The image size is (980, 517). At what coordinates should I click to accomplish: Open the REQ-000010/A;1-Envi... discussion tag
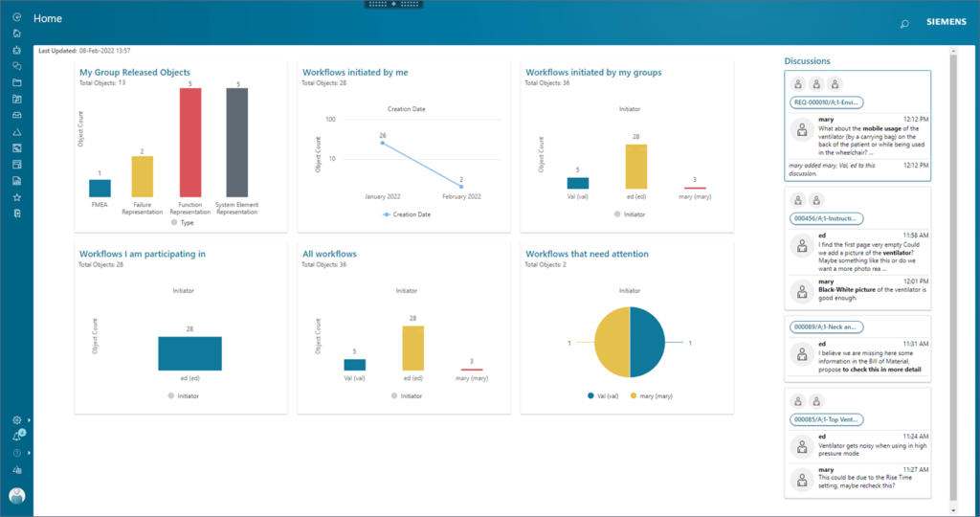[827, 102]
